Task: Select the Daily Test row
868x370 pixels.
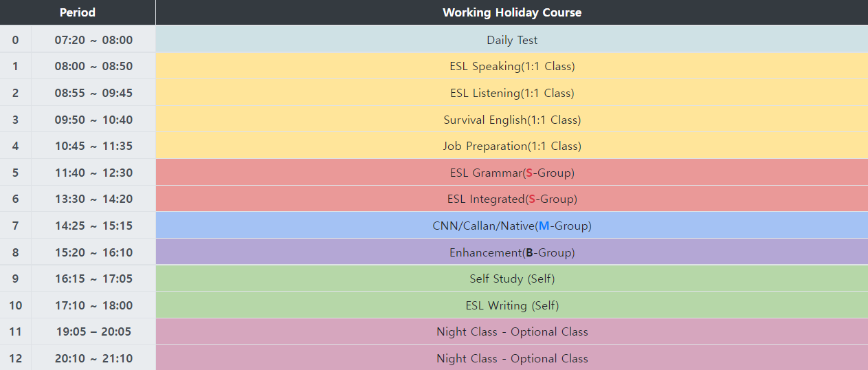Action: click(x=511, y=40)
